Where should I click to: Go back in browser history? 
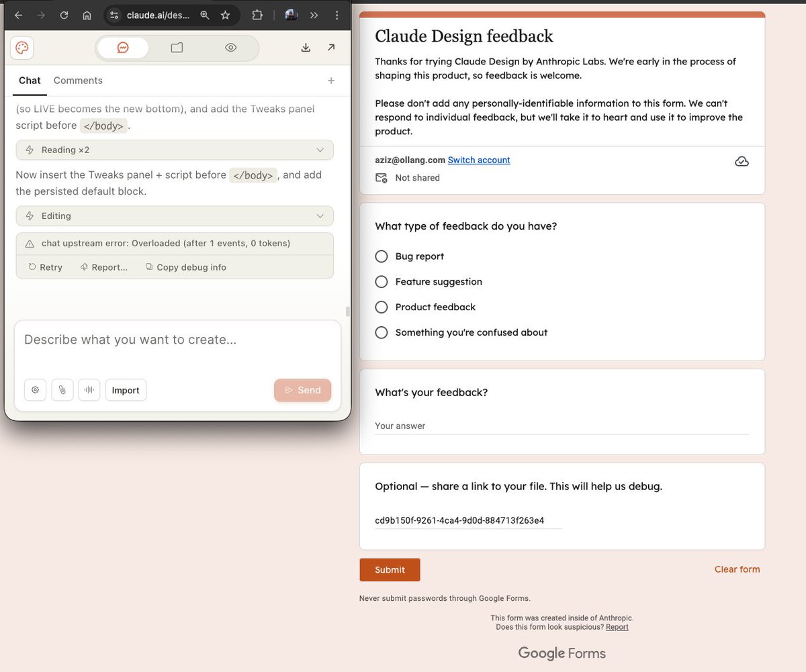tap(18, 15)
